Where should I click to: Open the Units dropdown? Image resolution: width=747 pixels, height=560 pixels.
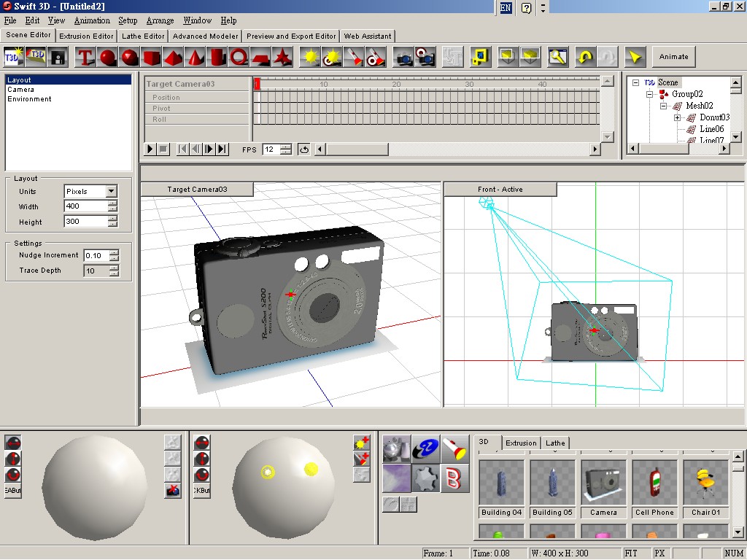[112, 191]
